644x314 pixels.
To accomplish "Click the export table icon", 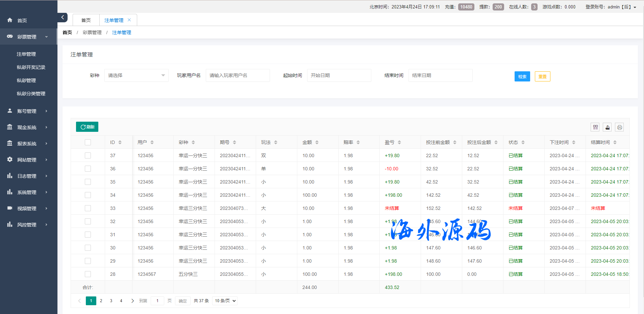I will (x=608, y=127).
